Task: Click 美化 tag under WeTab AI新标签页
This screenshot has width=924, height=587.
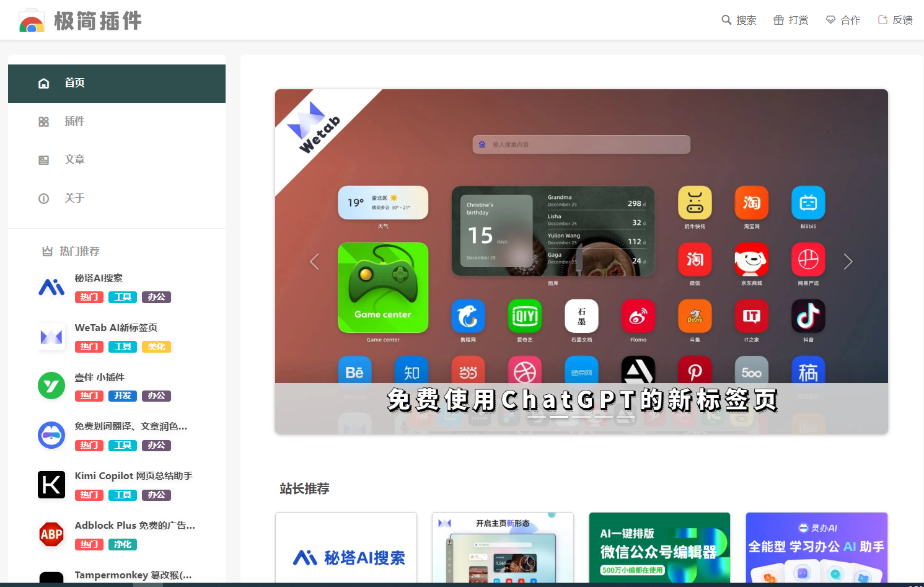Action: tap(156, 346)
